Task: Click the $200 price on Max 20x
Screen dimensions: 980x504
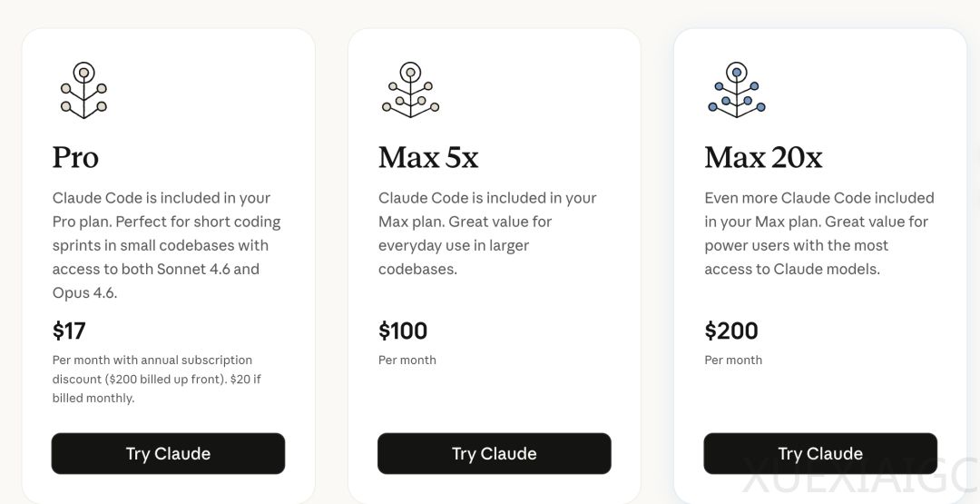Action: [x=730, y=331]
